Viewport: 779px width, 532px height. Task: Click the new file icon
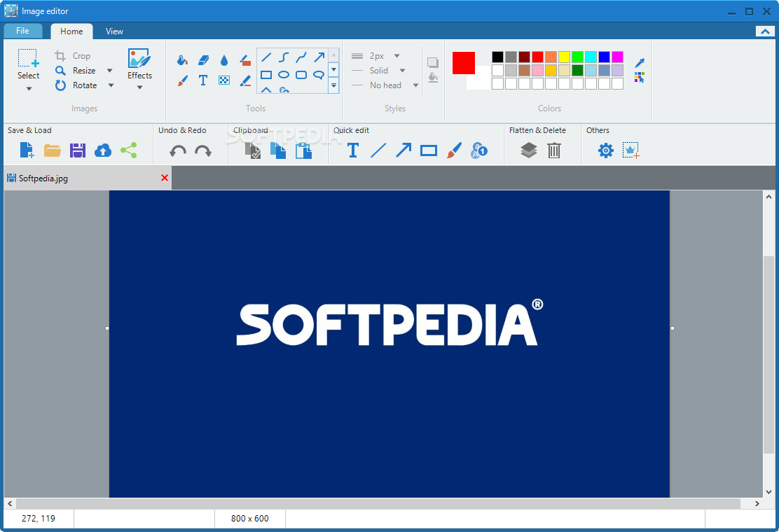click(27, 150)
